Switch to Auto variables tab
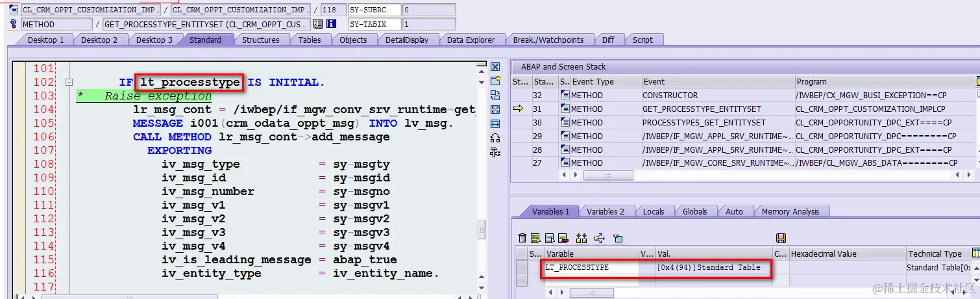 734,211
